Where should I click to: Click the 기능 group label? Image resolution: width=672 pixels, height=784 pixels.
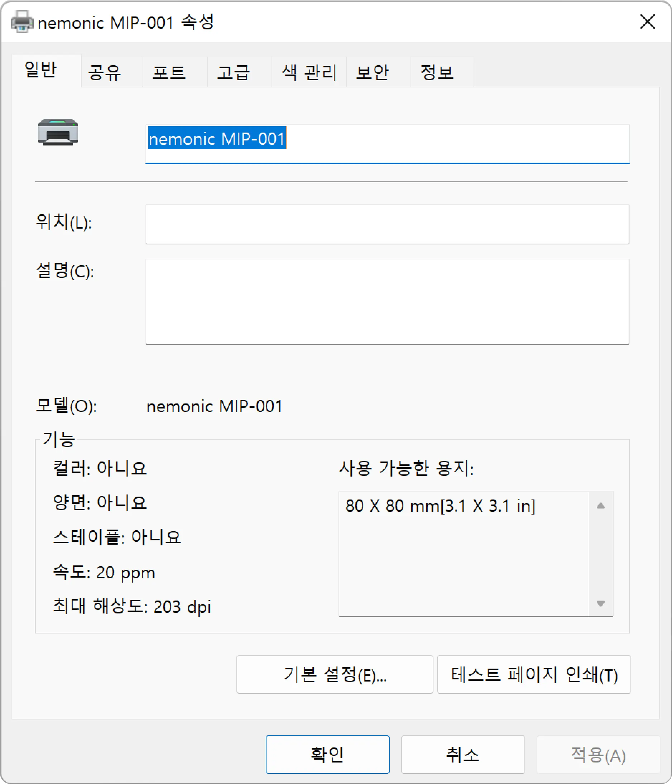(59, 439)
